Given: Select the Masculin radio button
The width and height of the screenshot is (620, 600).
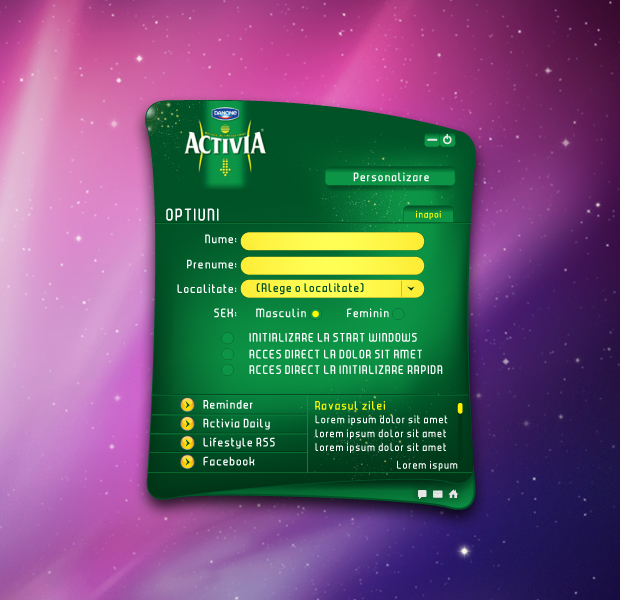Looking at the screenshot, I should tap(315, 314).
